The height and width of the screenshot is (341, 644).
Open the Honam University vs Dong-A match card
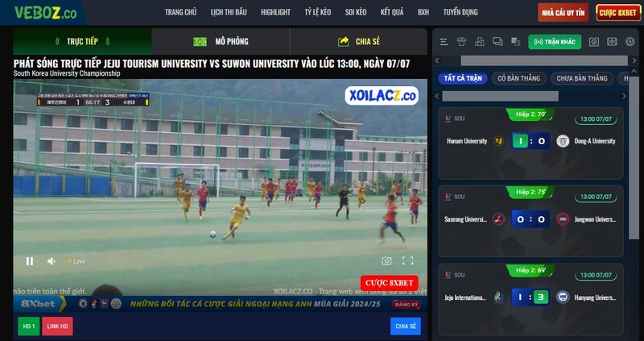530,143
